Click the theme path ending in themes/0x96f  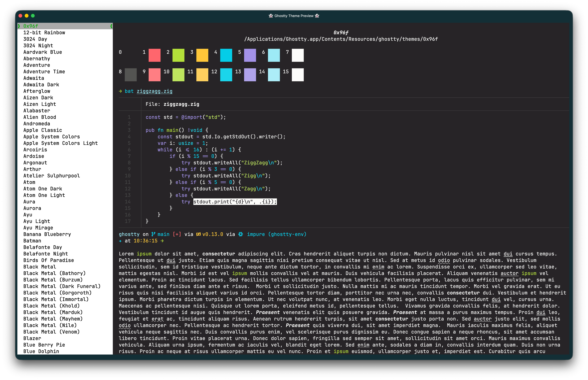(x=341, y=39)
